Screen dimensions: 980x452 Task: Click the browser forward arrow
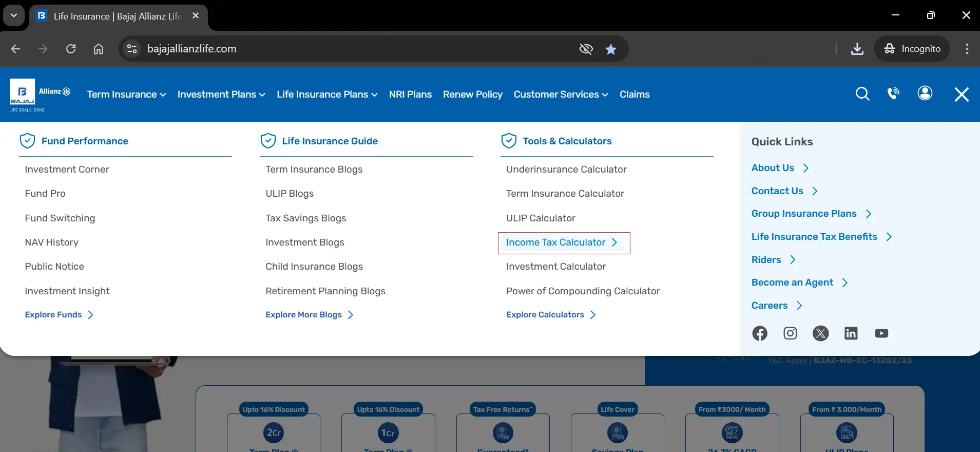pos(43,49)
